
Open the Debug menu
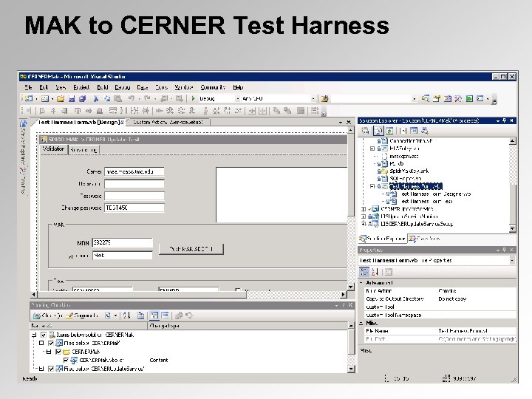tap(123, 87)
